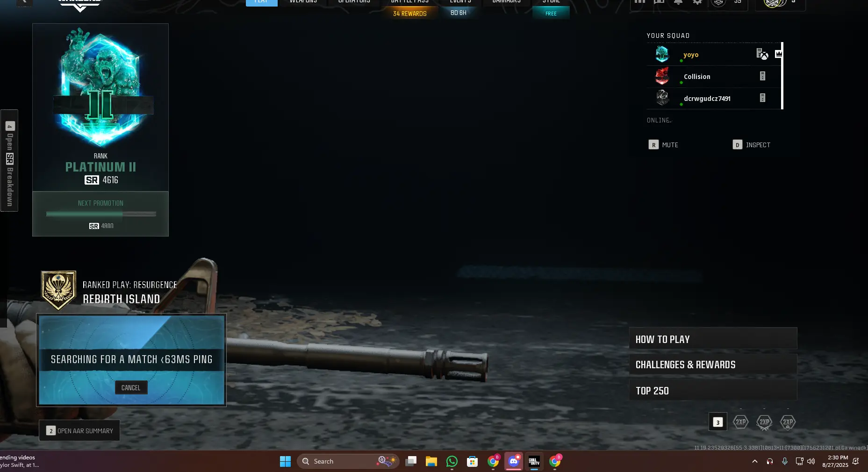Show hidden system tray icons
Screen dimensions: 868x472
click(x=754, y=461)
